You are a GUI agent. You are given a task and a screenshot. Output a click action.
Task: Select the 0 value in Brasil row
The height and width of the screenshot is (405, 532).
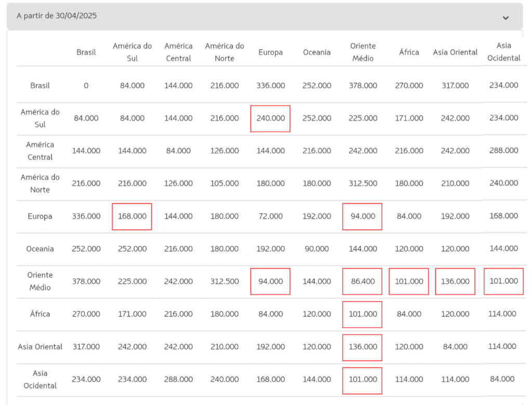86,86
